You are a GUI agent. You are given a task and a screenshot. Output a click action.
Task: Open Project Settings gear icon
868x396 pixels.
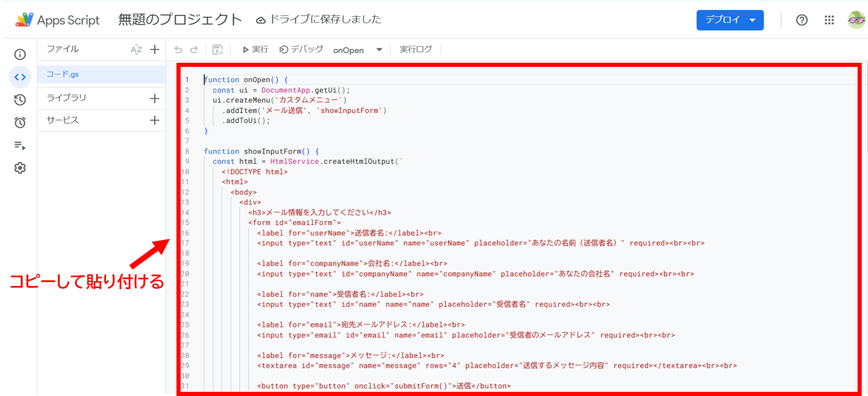20,168
